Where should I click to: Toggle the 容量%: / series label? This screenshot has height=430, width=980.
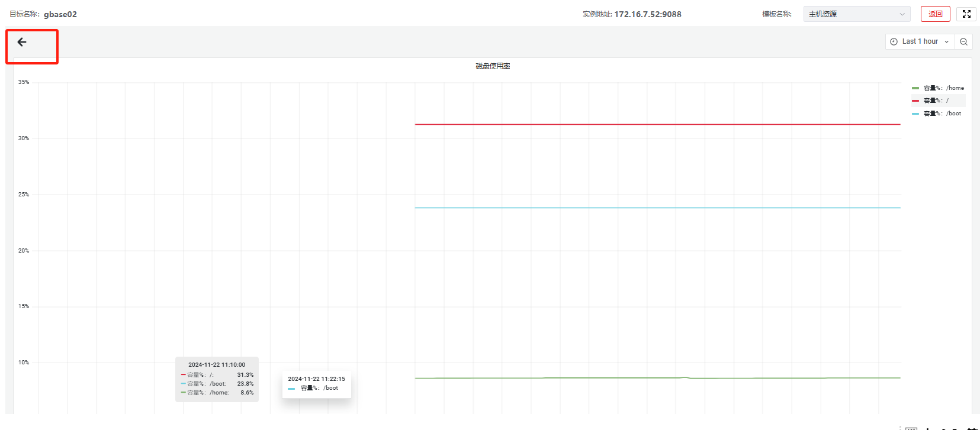(x=936, y=101)
